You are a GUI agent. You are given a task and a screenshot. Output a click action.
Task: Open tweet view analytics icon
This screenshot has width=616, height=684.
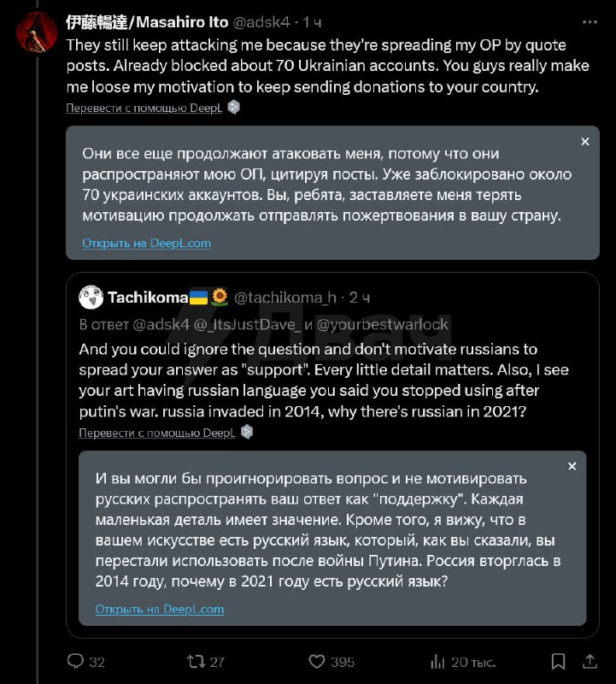tap(437, 661)
